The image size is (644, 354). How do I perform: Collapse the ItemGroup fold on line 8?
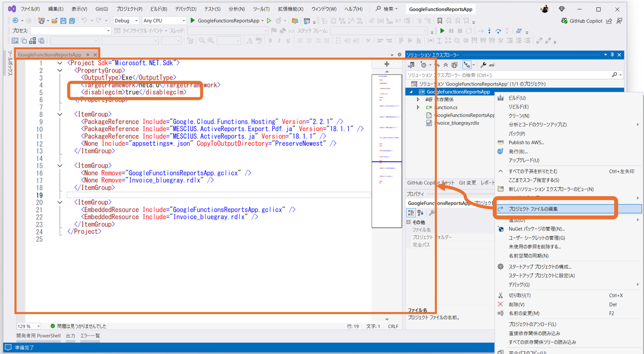click(x=60, y=114)
